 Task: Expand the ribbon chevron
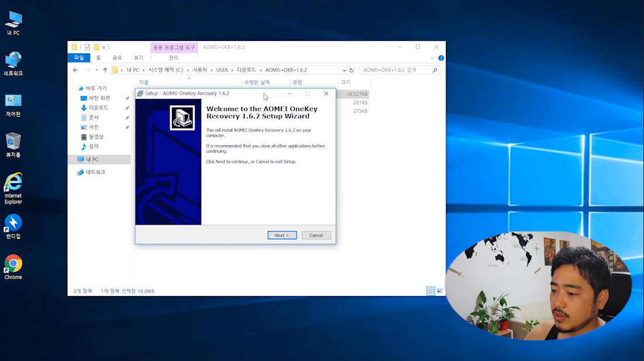[432, 58]
